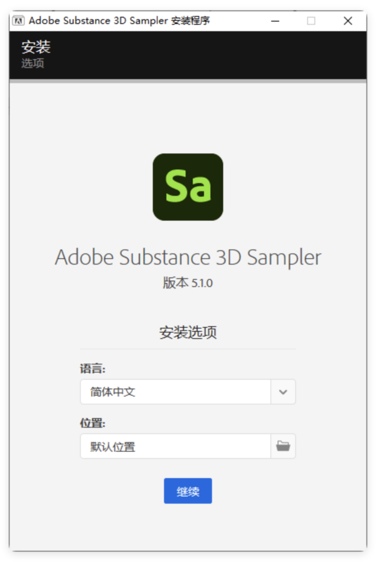Open the 简体中文 language combo box

pos(175,392)
